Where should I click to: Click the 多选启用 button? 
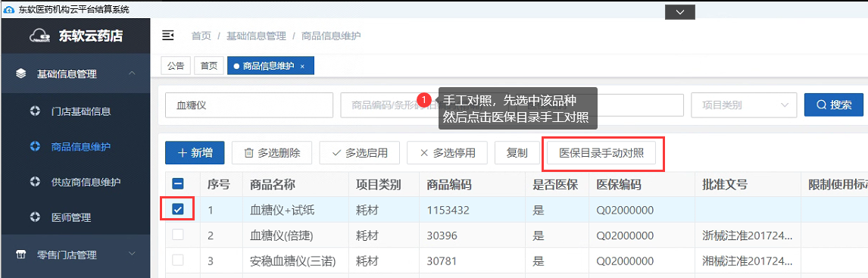point(359,153)
